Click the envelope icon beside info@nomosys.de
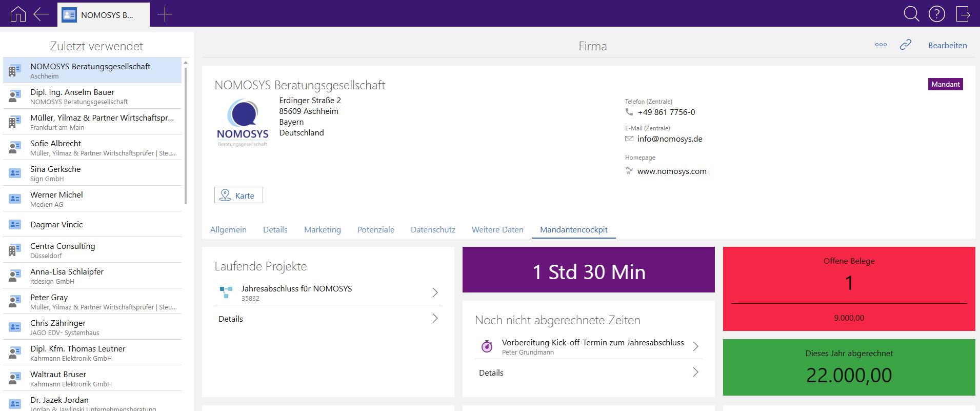This screenshot has width=980, height=411. tap(629, 139)
